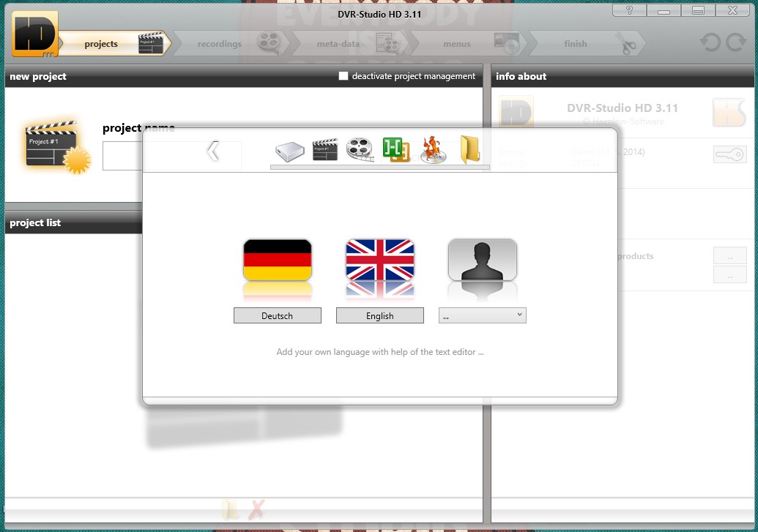
Task: Tick deactivate project management checkbox
Action: 343,76
